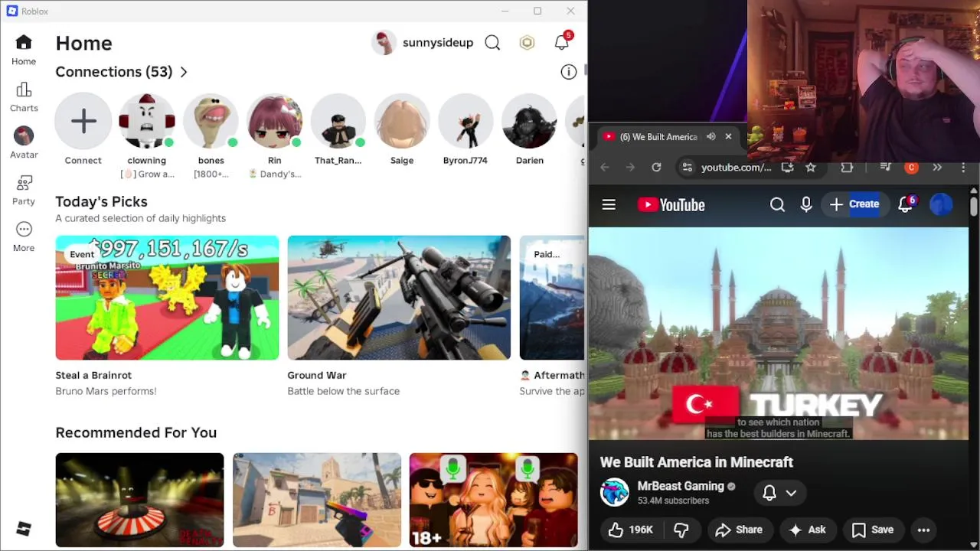This screenshot has height=551, width=980.
Task: Like the MrBeast Gaming video
Action: (630, 530)
